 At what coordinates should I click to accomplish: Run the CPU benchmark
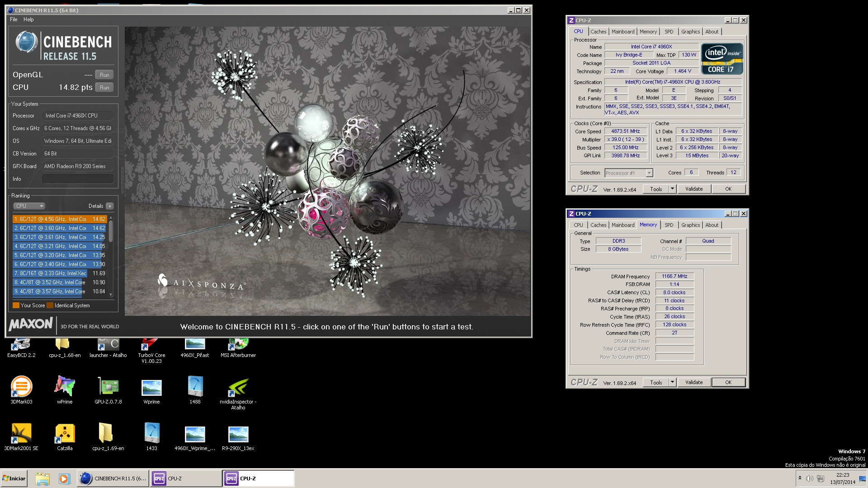pyautogui.click(x=104, y=88)
